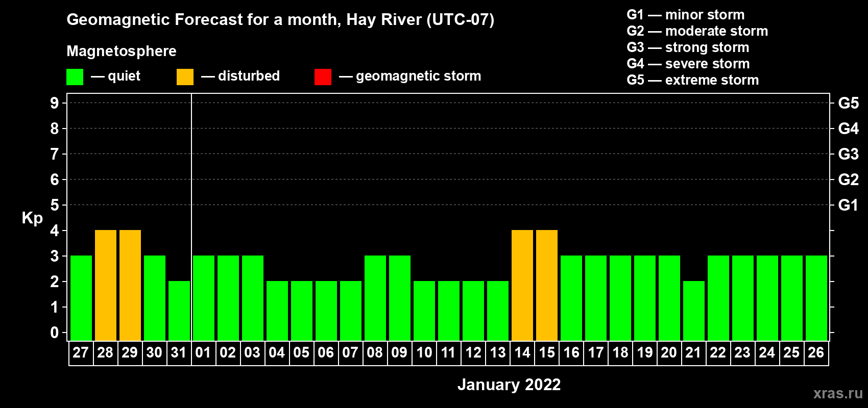This screenshot has height=408, width=868.
Task: Click the G5 label on the right axis
Action: (848, 103)
